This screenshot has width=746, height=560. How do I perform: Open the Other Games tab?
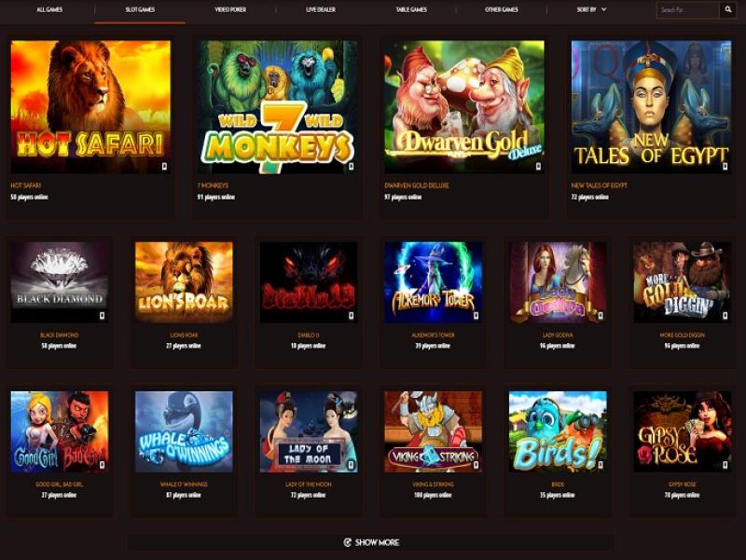tap(501, 9)
